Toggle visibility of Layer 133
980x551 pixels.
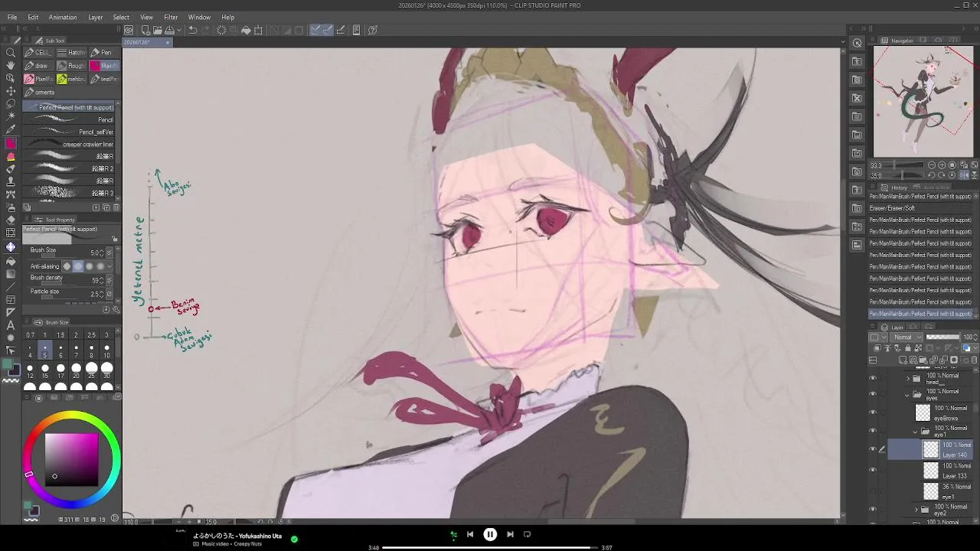point(873,470)
